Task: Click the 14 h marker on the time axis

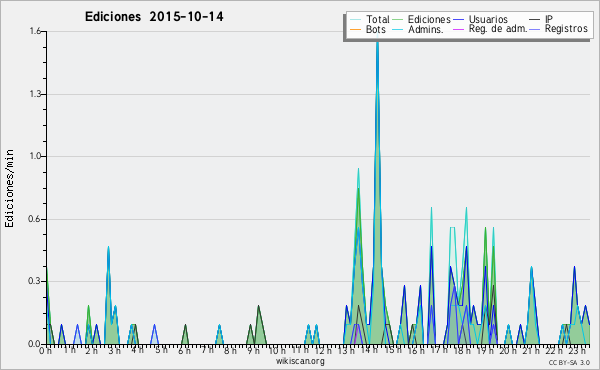Action: coord(369,350)
